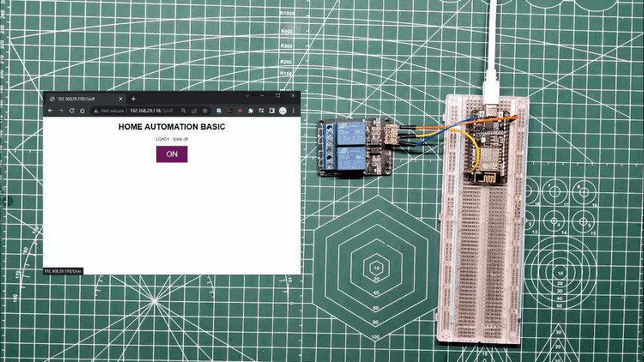
Task: Close the 192.168.29.118 tab
Action: (121, 99)
